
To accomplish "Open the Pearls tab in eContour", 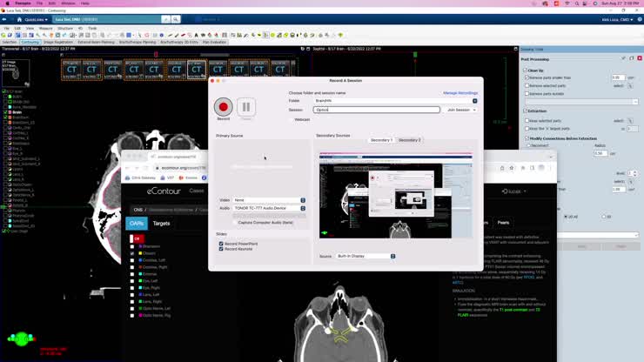I will [503, 223].
